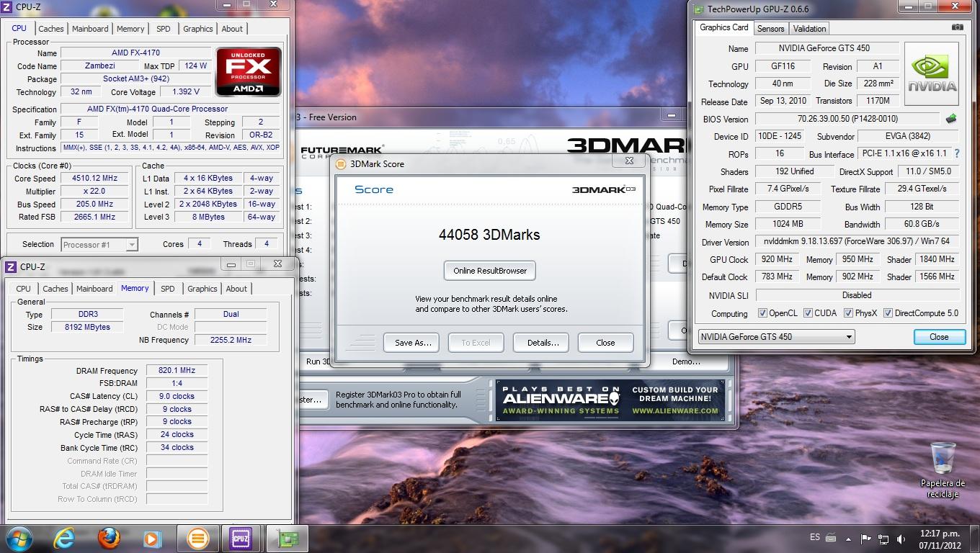Click the GPU-Z BIOS version 70.26.39.00.50 field
This screenshot has width=980, height=553.
click(847, 119)
